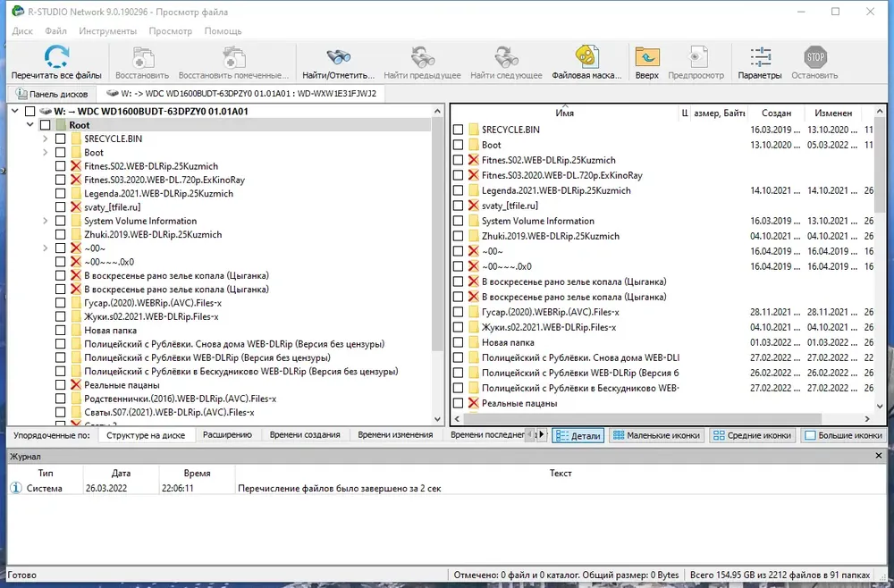Image resolution: width=894 pixels, height=588 pixels.
Task: Click the Создан column header
Action: [x=776, y=113]
